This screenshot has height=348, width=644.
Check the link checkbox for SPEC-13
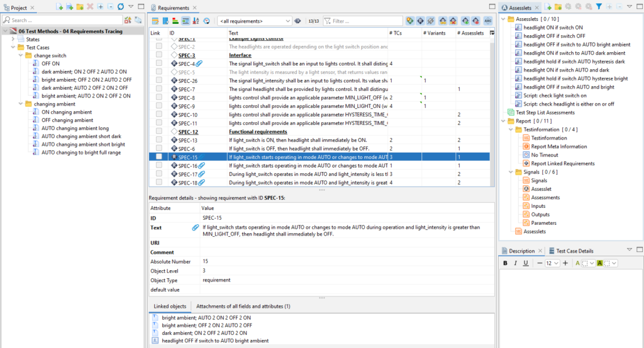click(158, 140)
